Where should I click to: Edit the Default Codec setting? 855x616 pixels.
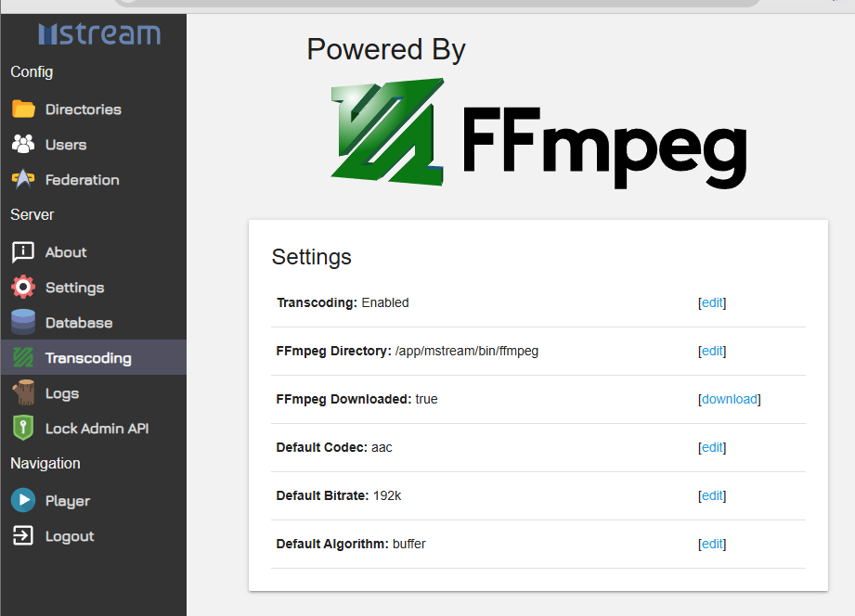click(712, 447)
